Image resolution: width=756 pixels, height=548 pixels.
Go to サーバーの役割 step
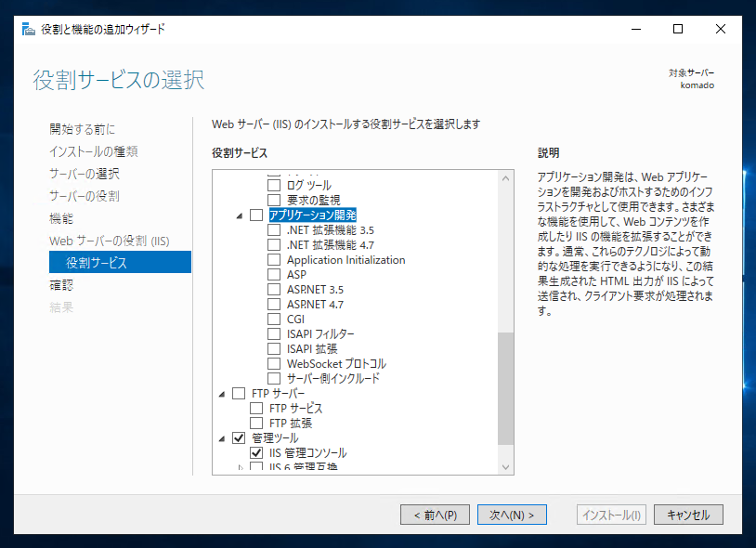tap(85, 196)
